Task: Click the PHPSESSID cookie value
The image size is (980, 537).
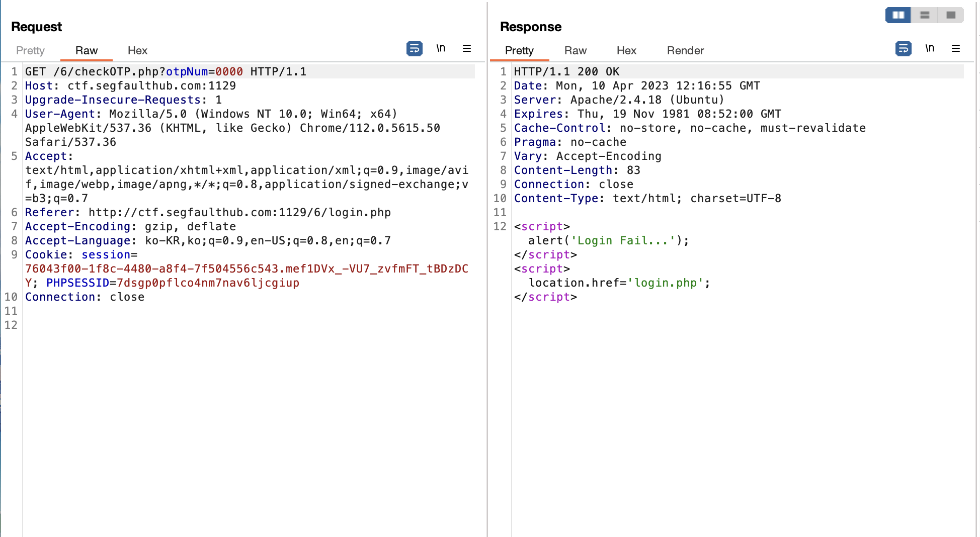Action: coord(208,283)
